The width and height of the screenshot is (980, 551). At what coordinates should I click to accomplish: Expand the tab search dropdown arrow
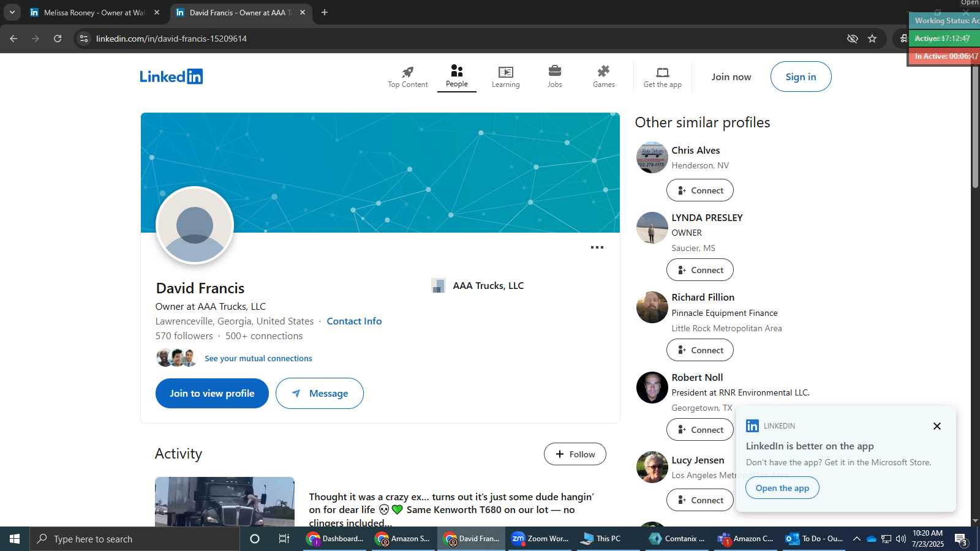[12, 12]
